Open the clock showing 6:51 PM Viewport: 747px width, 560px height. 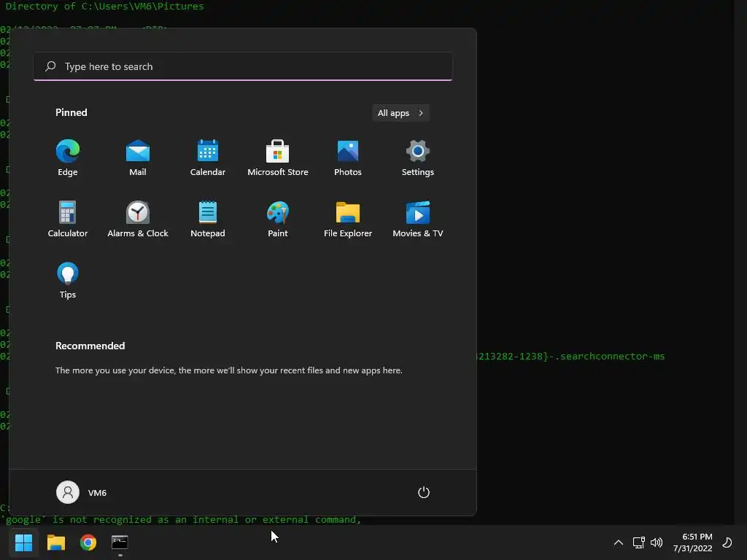click(x=693, y=542)
